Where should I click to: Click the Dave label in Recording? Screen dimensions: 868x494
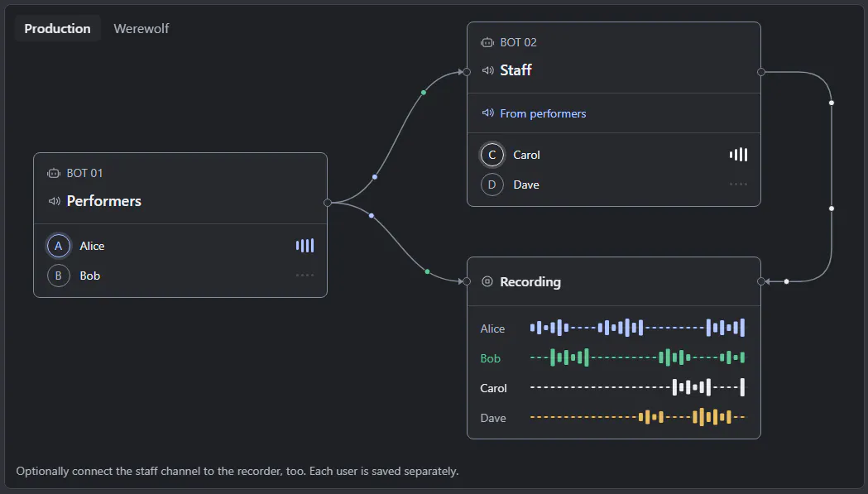coord(492,418)
